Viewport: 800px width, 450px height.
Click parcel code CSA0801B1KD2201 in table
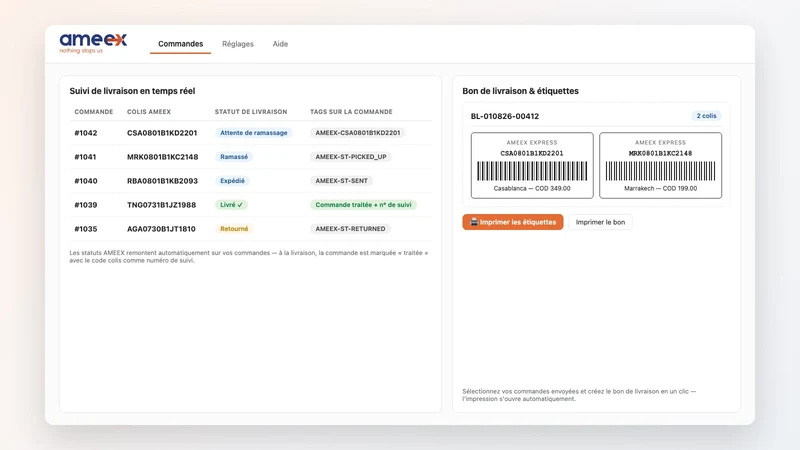click(x=162, y=133)
